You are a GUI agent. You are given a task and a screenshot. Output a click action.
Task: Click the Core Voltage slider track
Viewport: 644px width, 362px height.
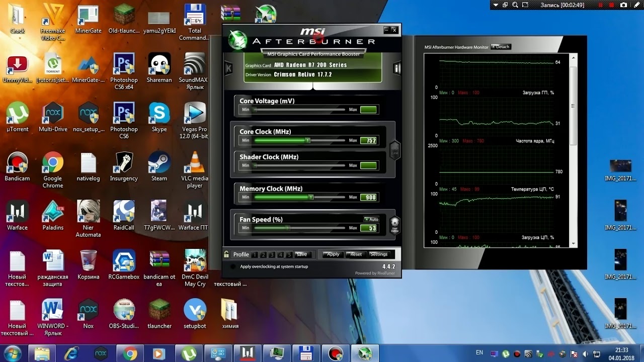pos(299,110)
